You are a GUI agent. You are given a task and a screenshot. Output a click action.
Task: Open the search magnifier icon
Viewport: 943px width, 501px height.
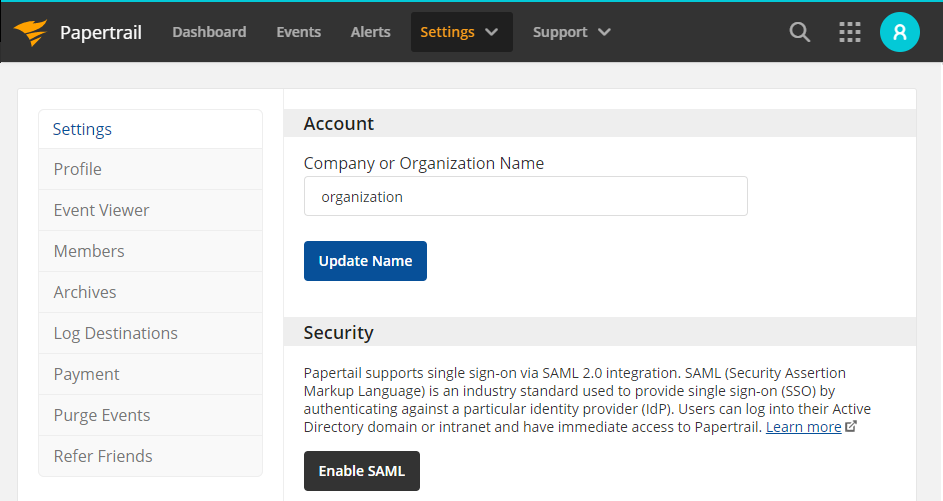[x=800, y=32]
